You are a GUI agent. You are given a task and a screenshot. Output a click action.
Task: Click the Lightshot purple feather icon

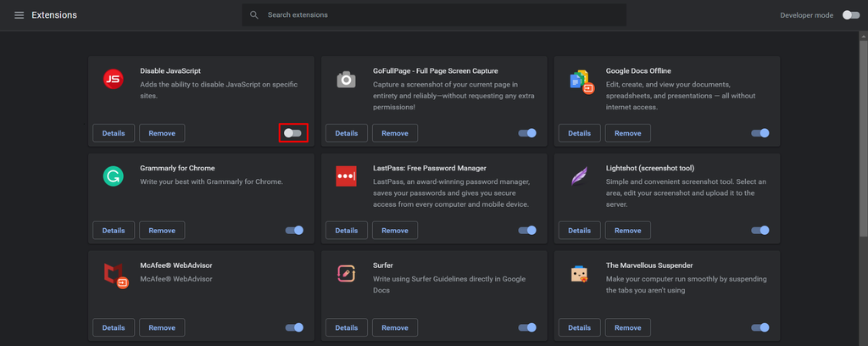580,176
